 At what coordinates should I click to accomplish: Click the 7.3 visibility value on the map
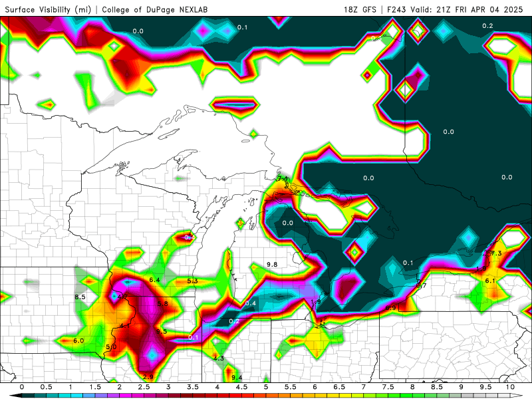(x=496, y=253)
